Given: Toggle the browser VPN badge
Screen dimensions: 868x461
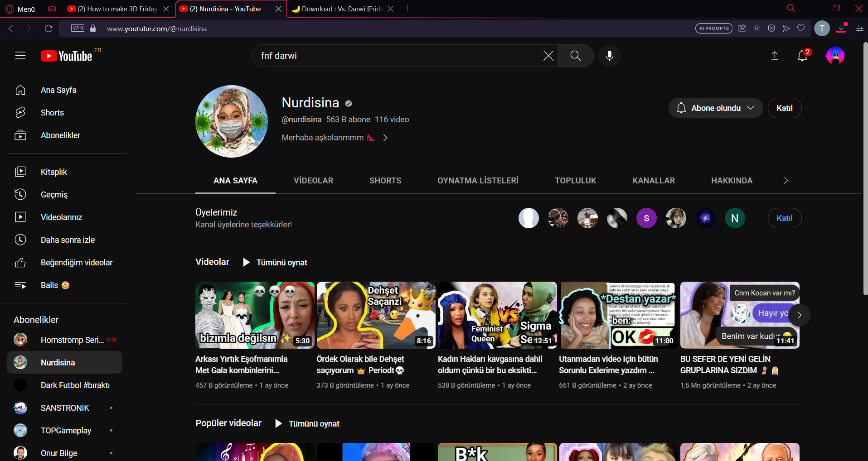Looking at the screenshot, I should tap(78, 28).
